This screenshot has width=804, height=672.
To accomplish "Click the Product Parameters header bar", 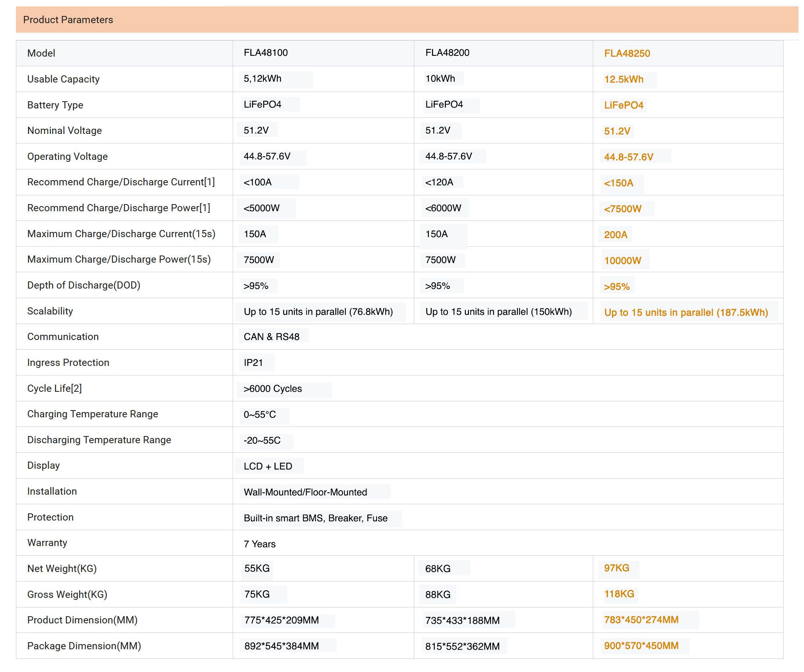I will [x=406, y=20].
